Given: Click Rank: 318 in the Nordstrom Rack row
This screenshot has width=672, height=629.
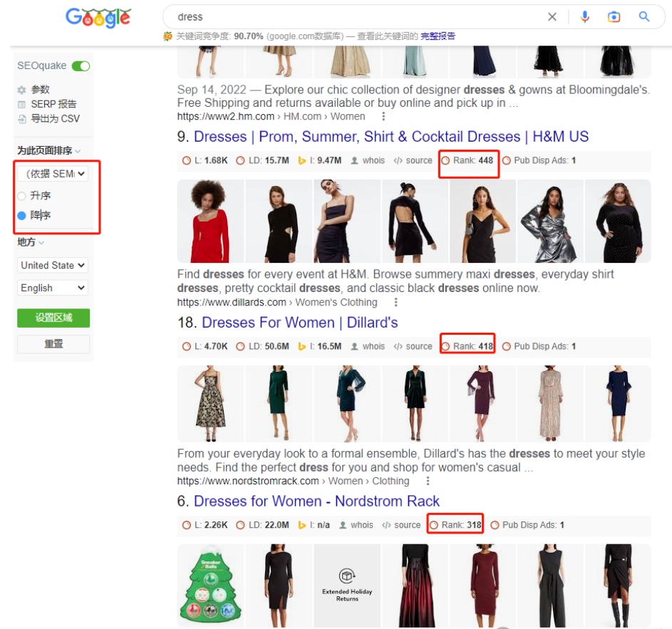Looking at the screenshot, I should click(x=456, y=525).
